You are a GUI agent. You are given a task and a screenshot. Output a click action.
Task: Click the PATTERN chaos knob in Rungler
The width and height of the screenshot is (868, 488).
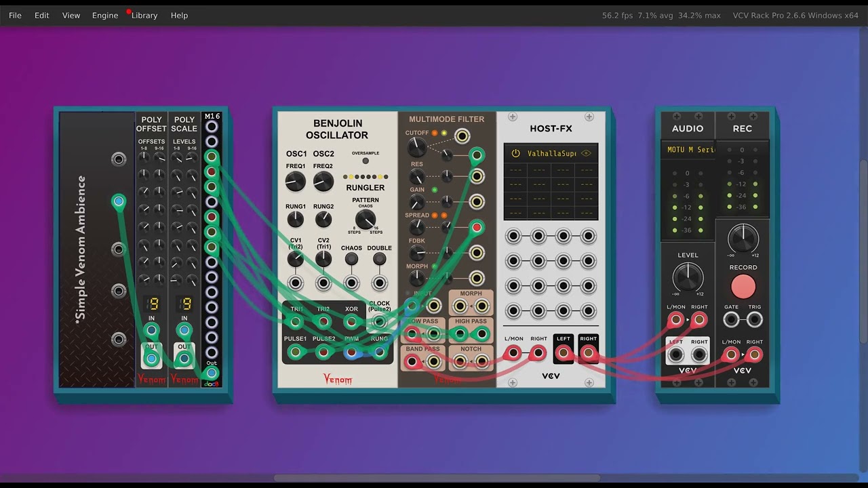coord(366,220)
